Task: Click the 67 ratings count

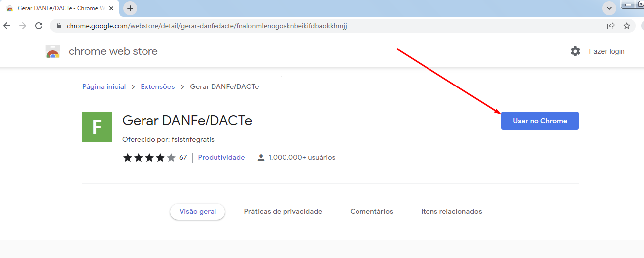Action: click(183, 157)
